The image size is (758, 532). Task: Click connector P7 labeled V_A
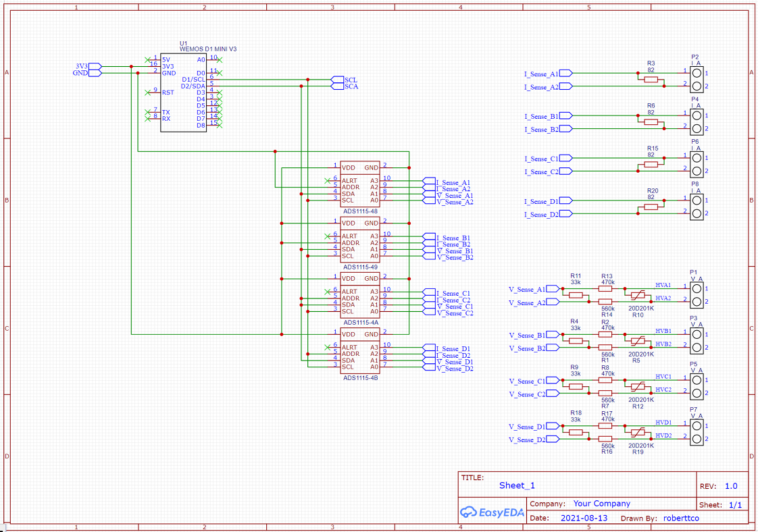pyautogui.click(x=697, y=431)
